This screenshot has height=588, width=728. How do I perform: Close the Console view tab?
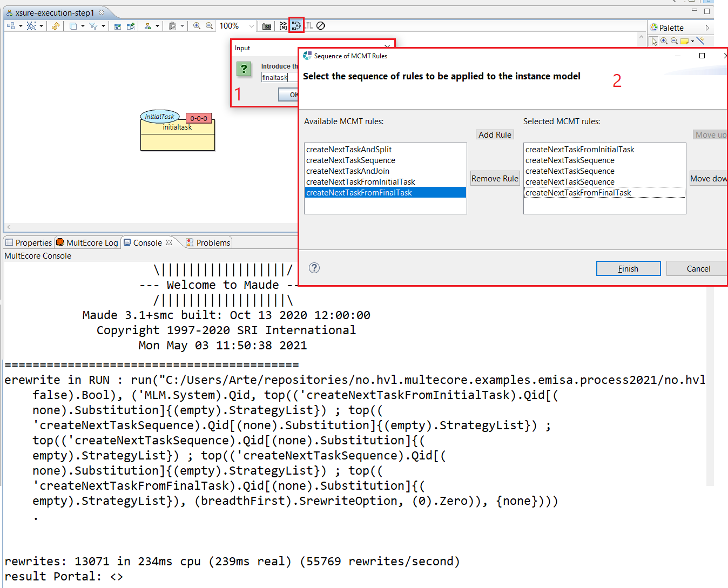[x=169, y=242]
